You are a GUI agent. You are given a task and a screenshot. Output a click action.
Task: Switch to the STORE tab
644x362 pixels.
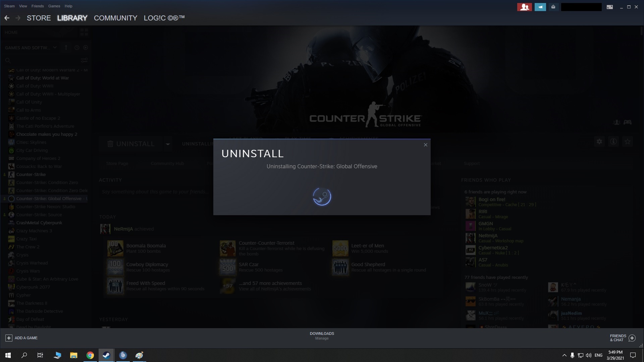tap(38, 18)
